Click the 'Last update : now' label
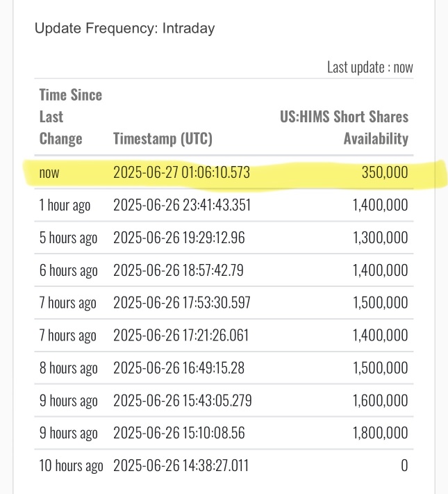Screen dimensions: 448x494 370,67
